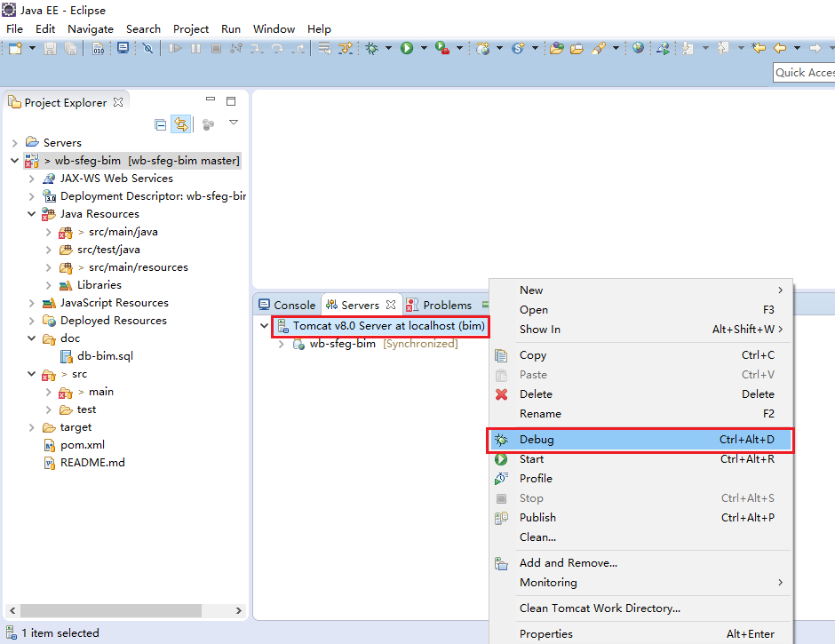This screenshot has height=644, width=835.
Task: Click the Next Annotation toolbar icon
Action: [688, 49]
